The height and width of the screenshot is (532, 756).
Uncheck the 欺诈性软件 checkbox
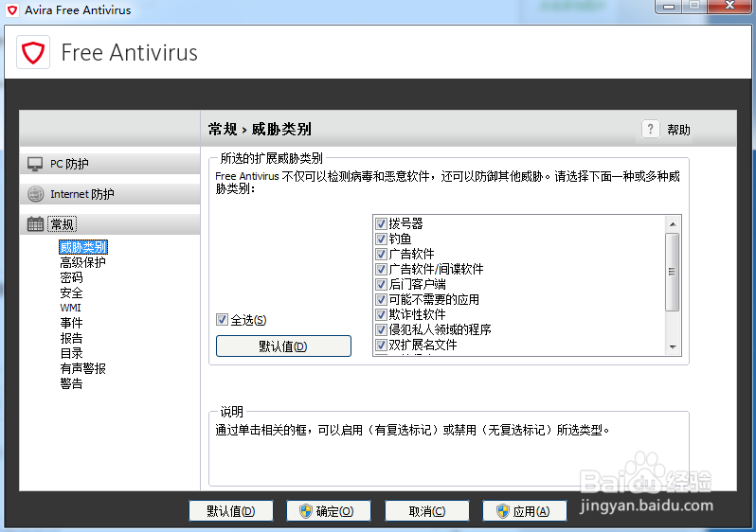point(381,314)
